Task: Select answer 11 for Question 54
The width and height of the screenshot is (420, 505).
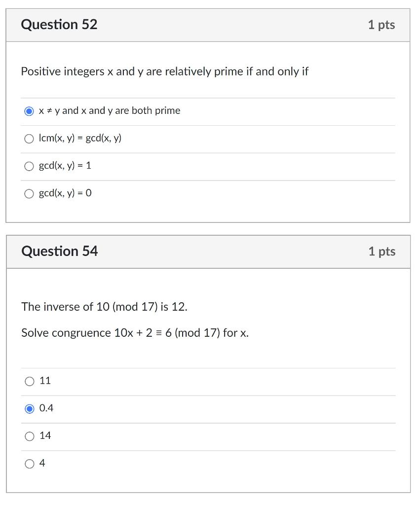Action: point(29,381)
